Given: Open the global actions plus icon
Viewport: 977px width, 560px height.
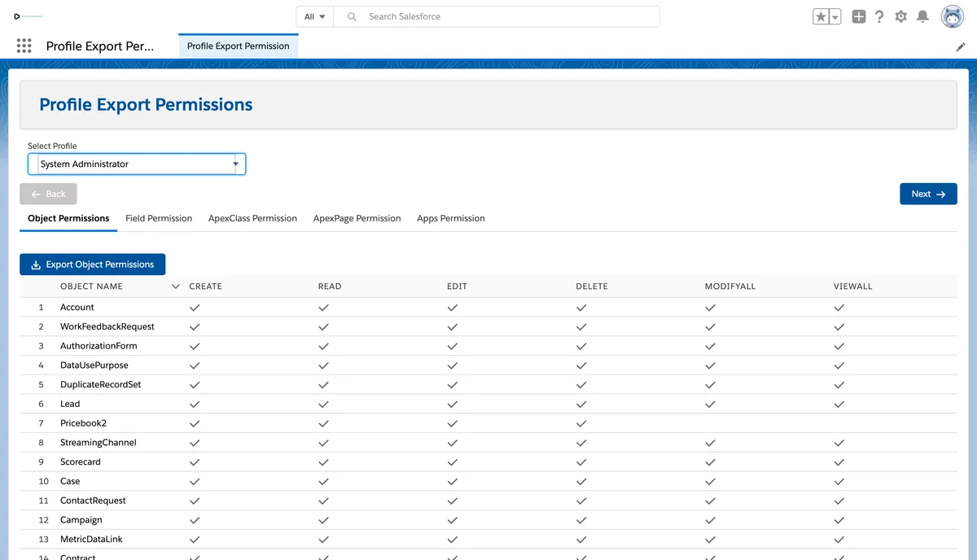Looking at the screenshot, I should [x=859, y=16].
